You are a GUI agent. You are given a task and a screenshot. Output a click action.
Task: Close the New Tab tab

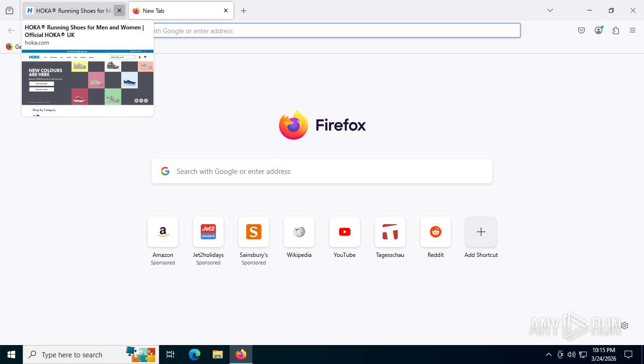point(226,10)
